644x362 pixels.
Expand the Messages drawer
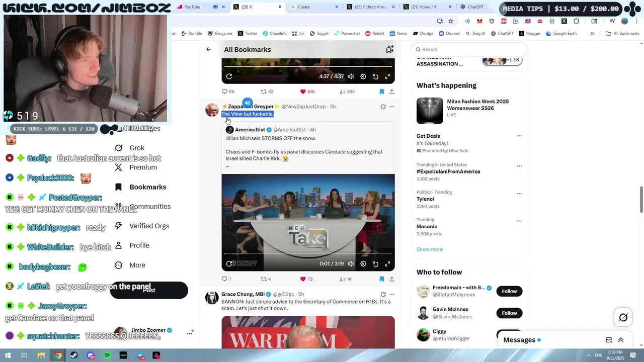(x=621, y=340)
